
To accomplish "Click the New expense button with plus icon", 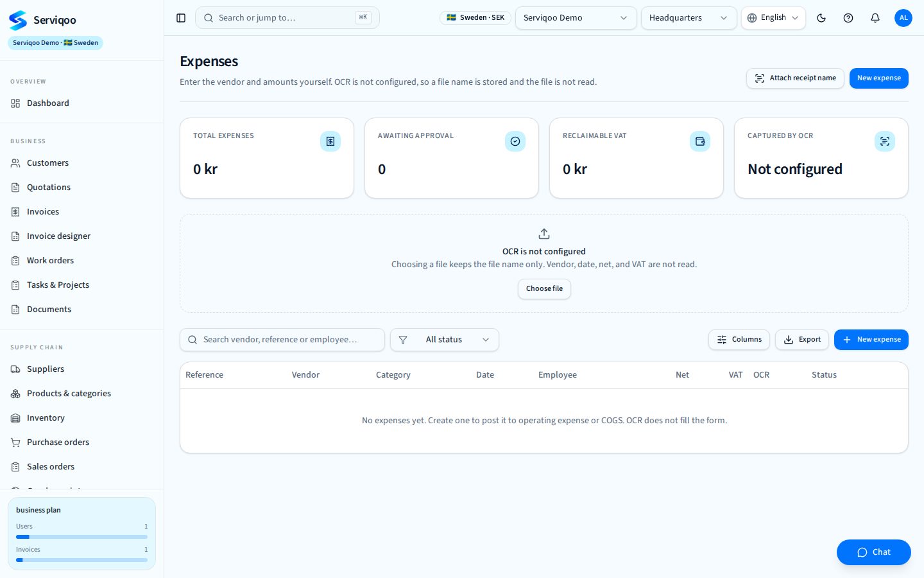I will click(871, 340).
